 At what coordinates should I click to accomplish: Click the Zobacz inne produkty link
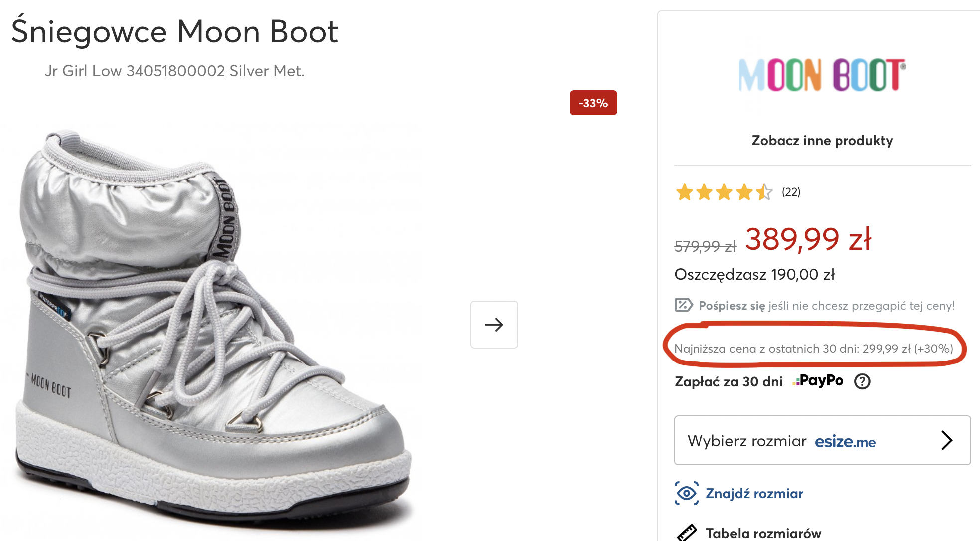(x=822, y=141)
